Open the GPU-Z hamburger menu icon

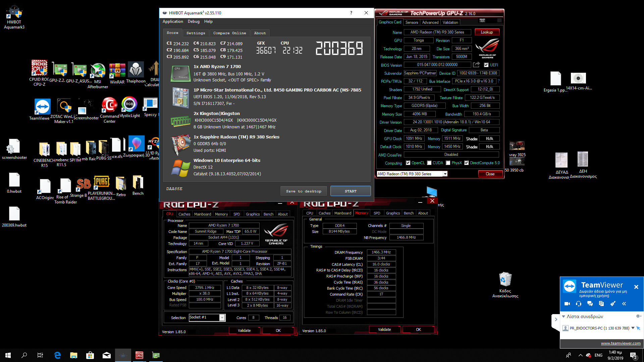click(499, 20)
